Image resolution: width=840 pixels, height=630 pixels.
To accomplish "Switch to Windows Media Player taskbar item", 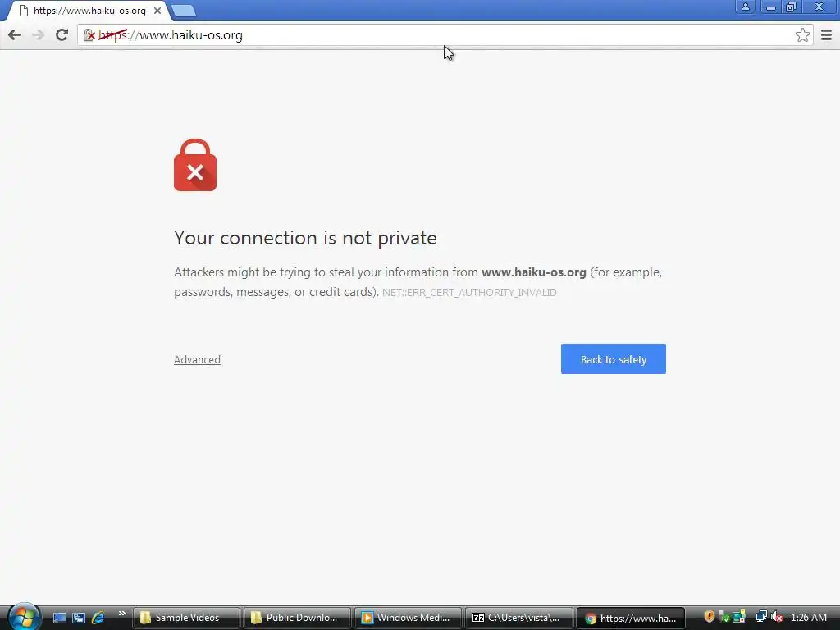I will (408, 618).
